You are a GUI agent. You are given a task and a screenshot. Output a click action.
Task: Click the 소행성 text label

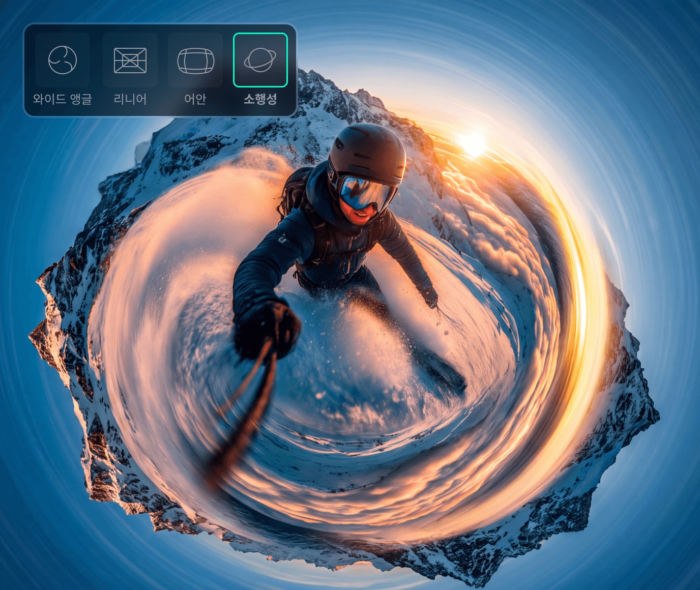pyautogui.click(x=260, y=99)
